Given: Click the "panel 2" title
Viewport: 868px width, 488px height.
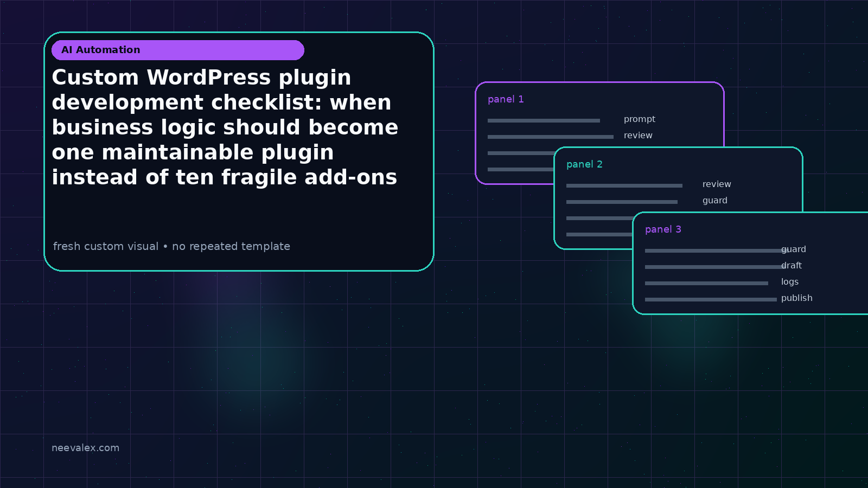Looking at the screenshot, I should 584,164.
